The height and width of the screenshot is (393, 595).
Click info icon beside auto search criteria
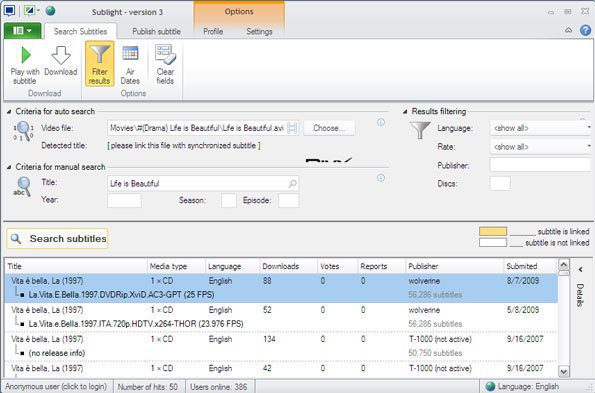381,122
